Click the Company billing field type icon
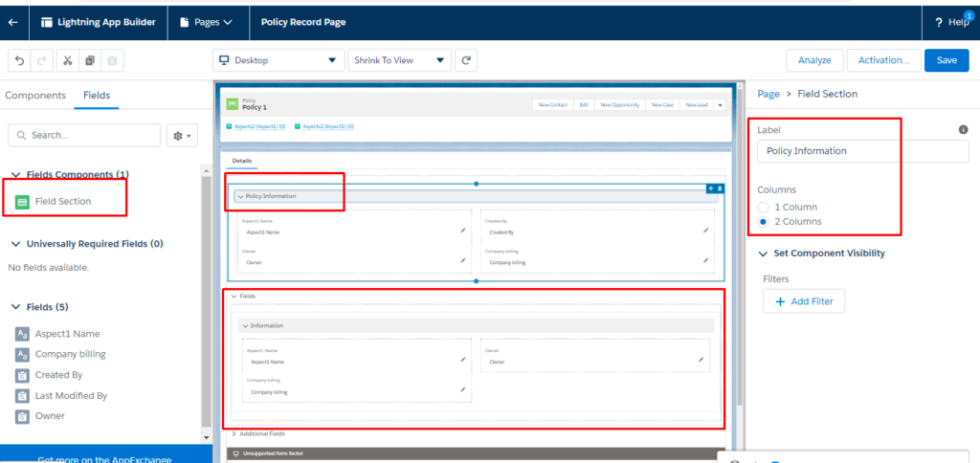 tap(22, 355)
